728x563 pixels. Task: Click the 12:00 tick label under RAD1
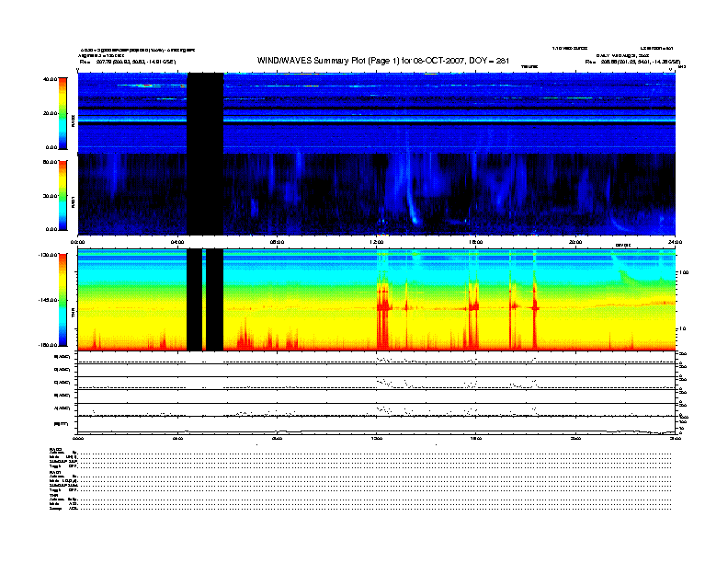(376, 242)
